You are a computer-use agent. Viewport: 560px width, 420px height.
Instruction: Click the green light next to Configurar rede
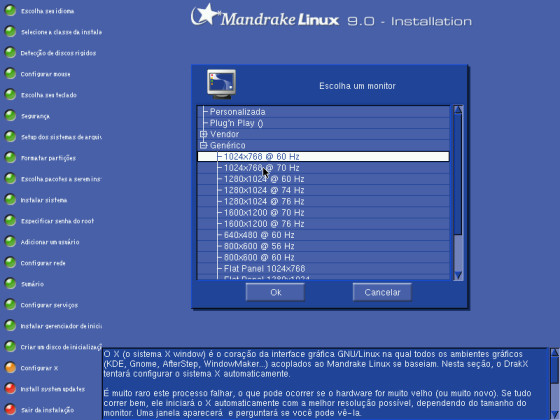[x=10, y=263]
